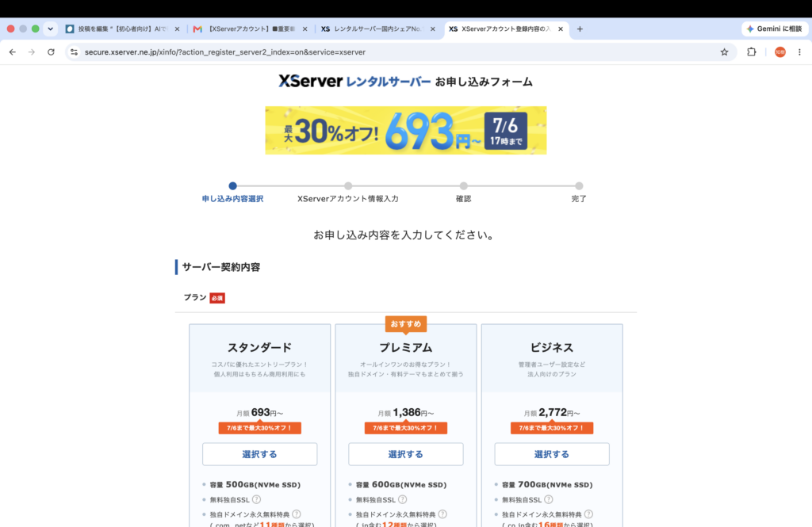Open help icon for スタンダード 無料独自SSL
This screenshot has height=527, width=812.
click(x=256, y=499)
